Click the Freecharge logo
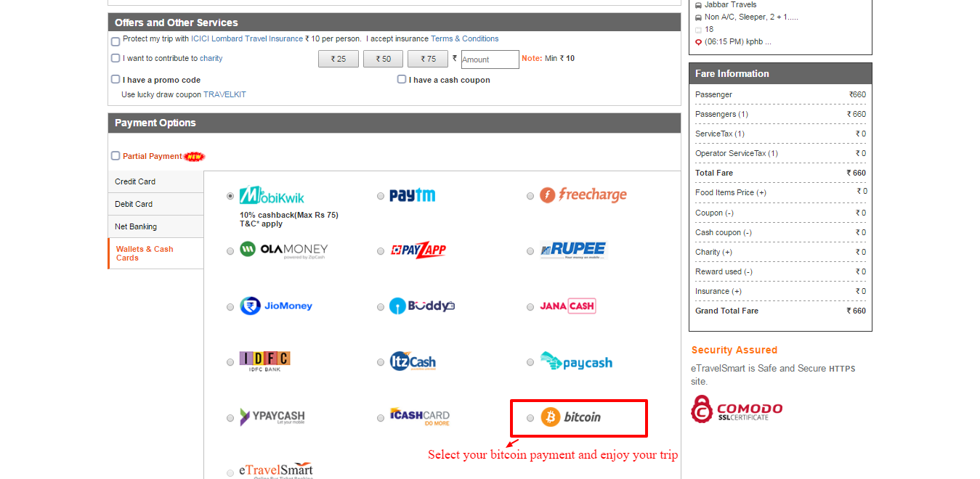 (x=583, y=195)
